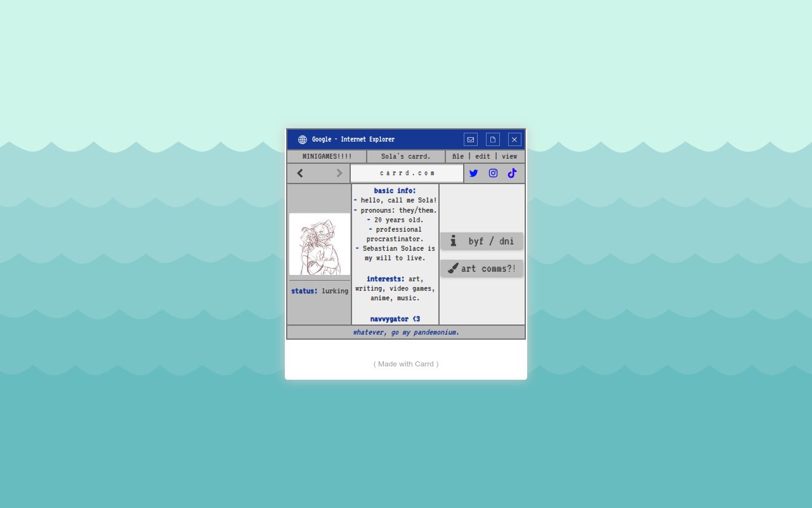Open the edit menu

483,156
